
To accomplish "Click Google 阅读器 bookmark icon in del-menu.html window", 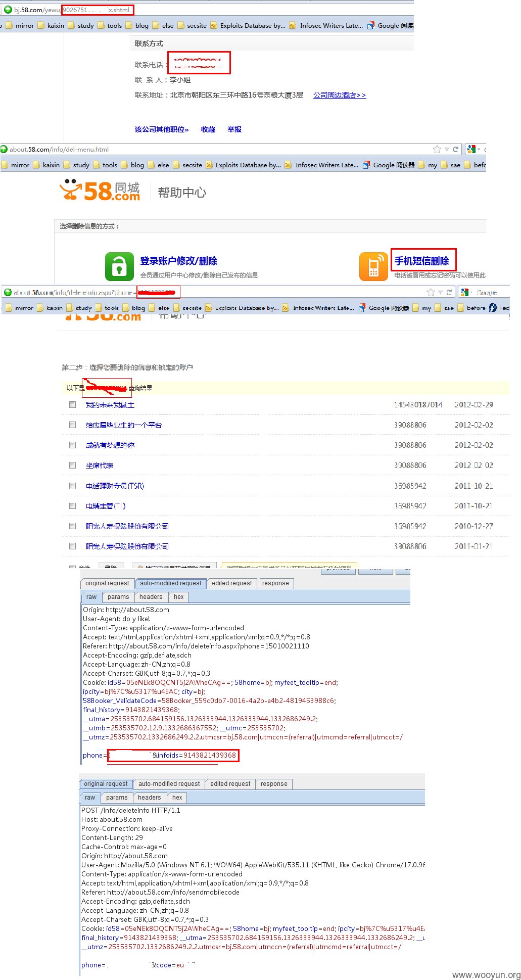I will (x=367, y=165).
